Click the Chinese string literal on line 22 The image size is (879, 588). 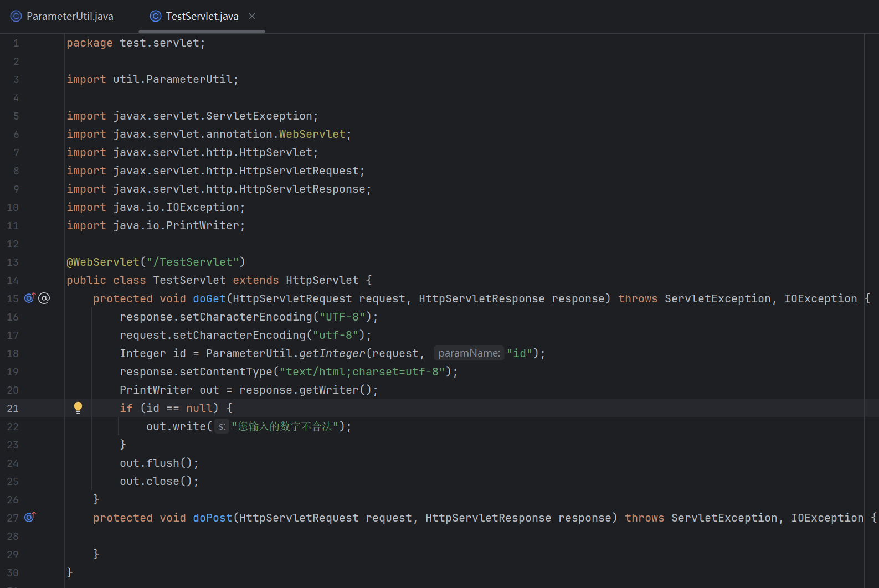pos(285,426)
